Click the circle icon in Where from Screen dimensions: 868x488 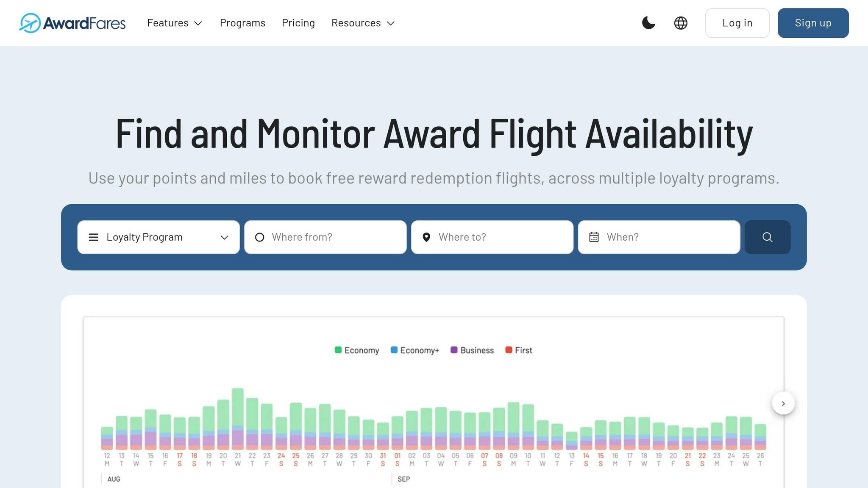tap(259, 237)
